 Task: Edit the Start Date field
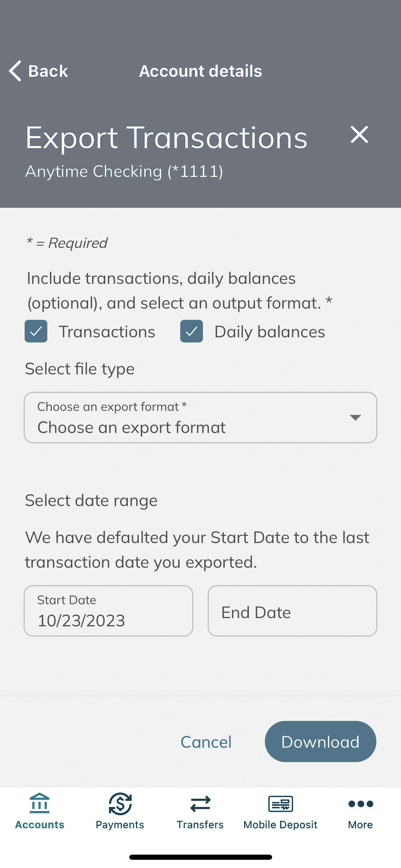(x=108, y=611)
